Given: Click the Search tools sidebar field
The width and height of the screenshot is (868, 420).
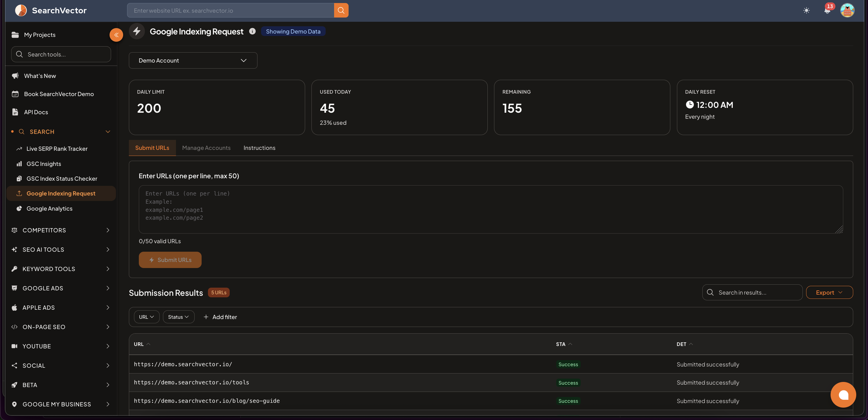Looking at the screenshot, I should tap(61, 54).
